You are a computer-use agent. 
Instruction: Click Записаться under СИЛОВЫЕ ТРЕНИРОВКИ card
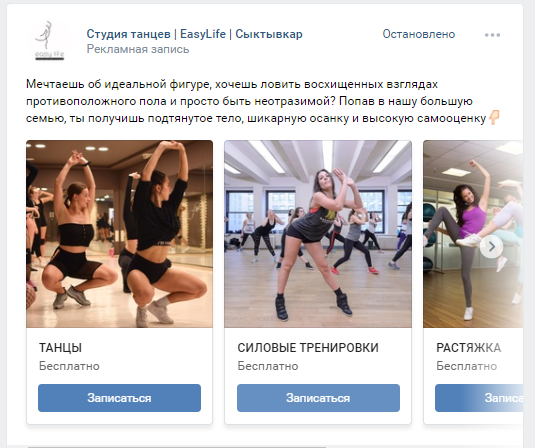[318, 398]
